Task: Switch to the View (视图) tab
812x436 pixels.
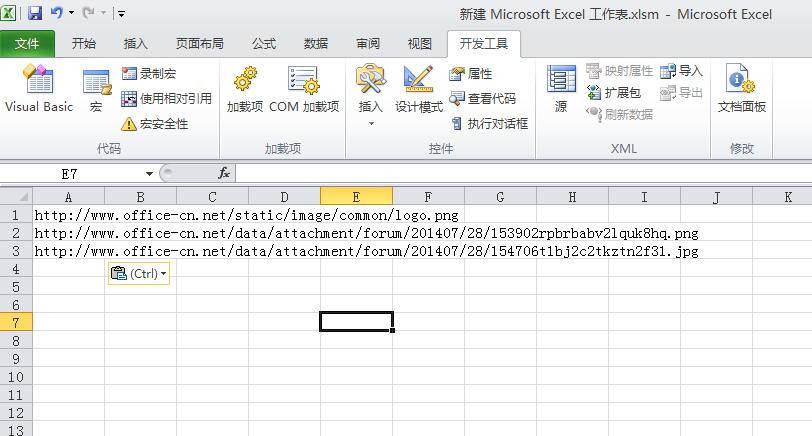Action: coord(420,43)
